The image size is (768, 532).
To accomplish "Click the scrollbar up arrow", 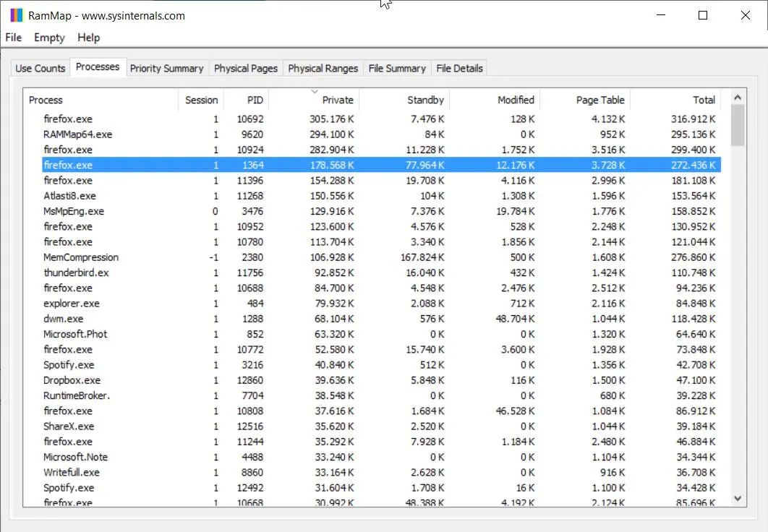I will 738,98.
